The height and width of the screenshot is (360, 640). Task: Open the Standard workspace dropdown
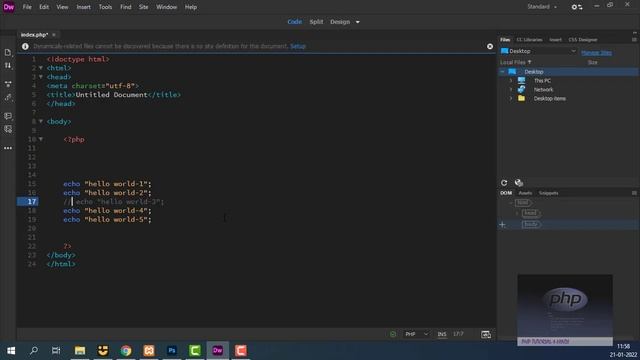pyautogui.click(x=542, y=7)
